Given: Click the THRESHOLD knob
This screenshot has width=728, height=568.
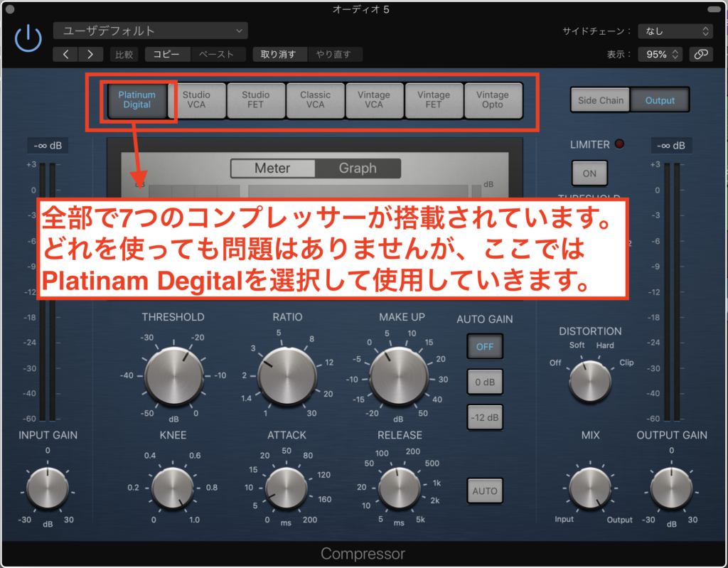Looking at the screenshot, I should pos(173,376).
